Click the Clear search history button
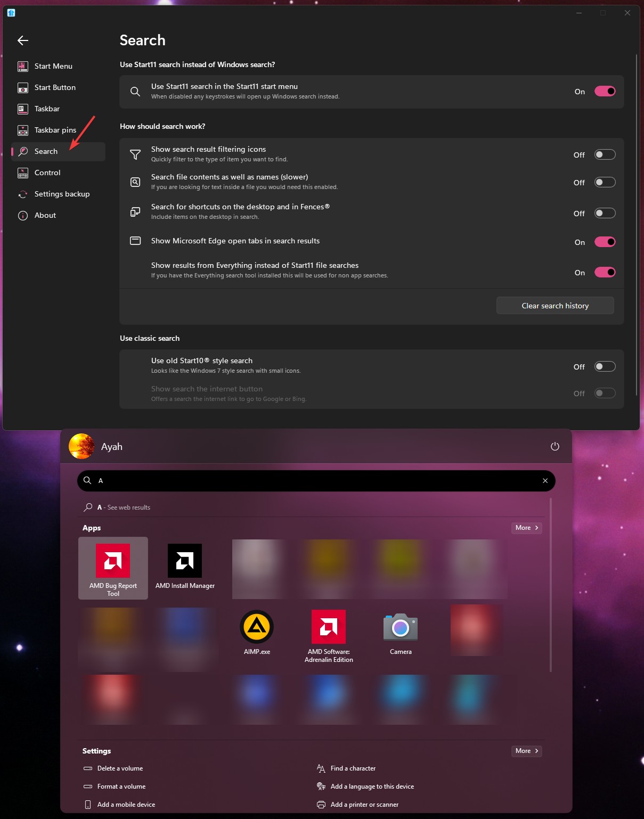 click(x=555, y=306)
